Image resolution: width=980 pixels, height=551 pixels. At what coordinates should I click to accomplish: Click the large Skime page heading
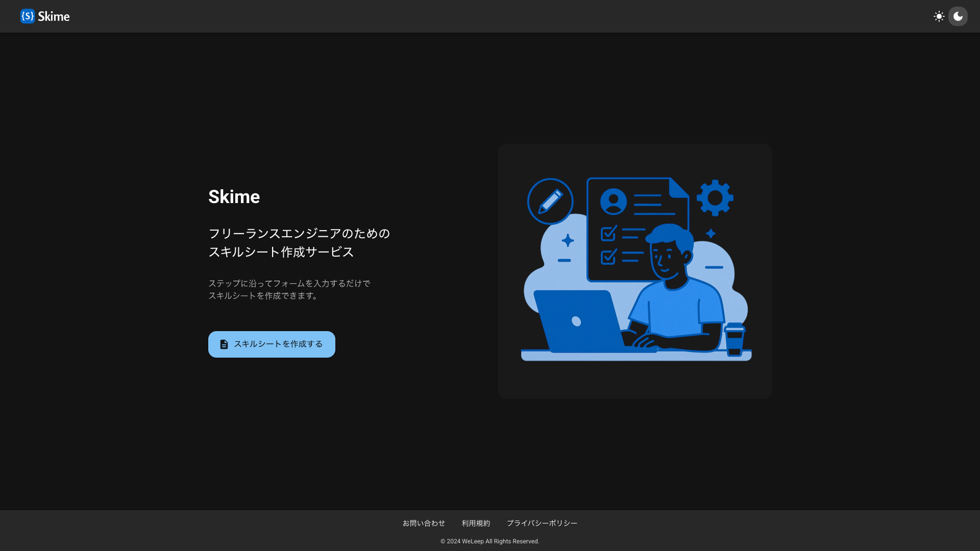coord(234,197)
